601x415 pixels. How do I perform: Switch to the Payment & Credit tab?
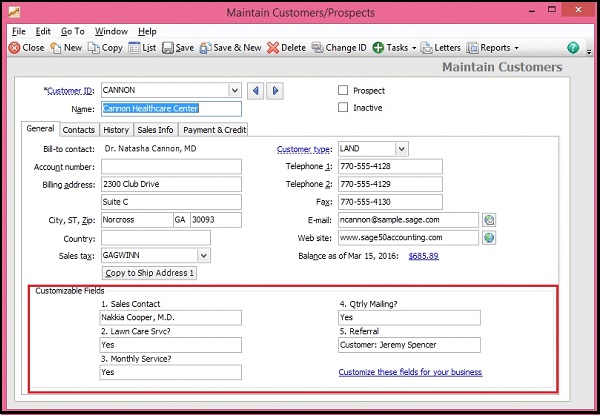point(214,130)
